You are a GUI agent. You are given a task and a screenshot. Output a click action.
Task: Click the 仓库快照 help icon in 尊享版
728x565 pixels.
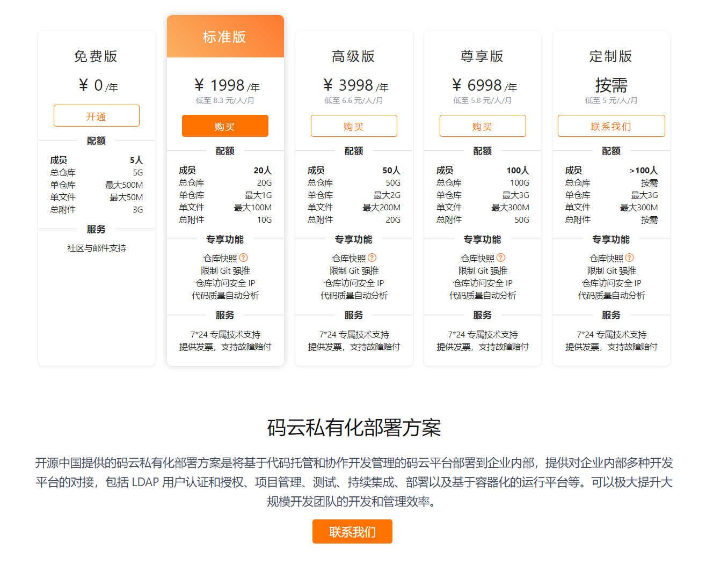(x=501, y=258)
